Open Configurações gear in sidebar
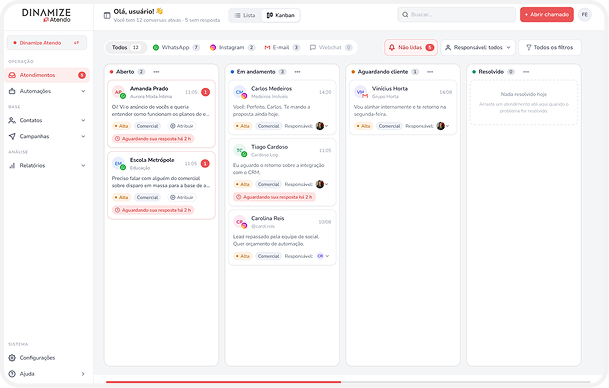This screenshot has height=388, width=609. click(12, 358)
